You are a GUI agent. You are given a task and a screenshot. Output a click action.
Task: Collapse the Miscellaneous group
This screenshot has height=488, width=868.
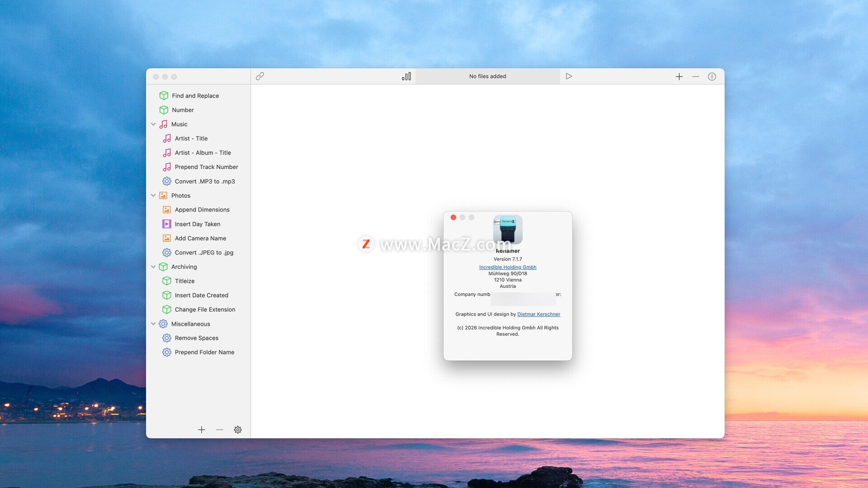click(153, 324)
